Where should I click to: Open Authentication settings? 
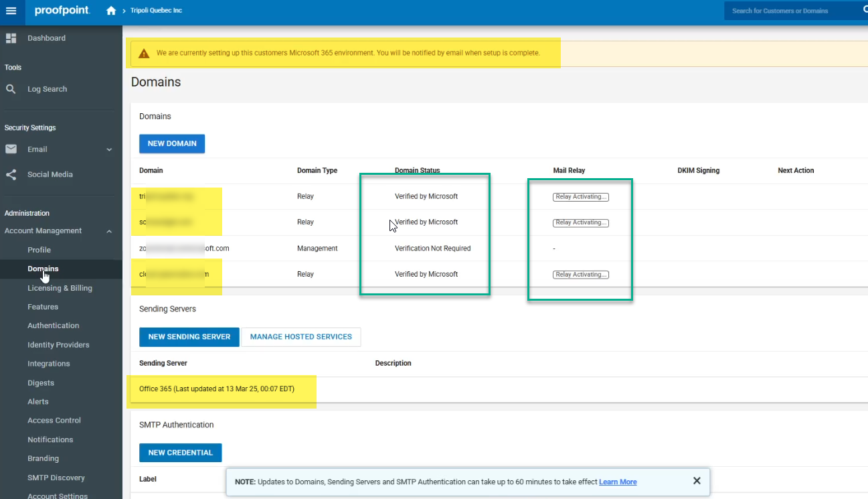[x=53, y=326]
